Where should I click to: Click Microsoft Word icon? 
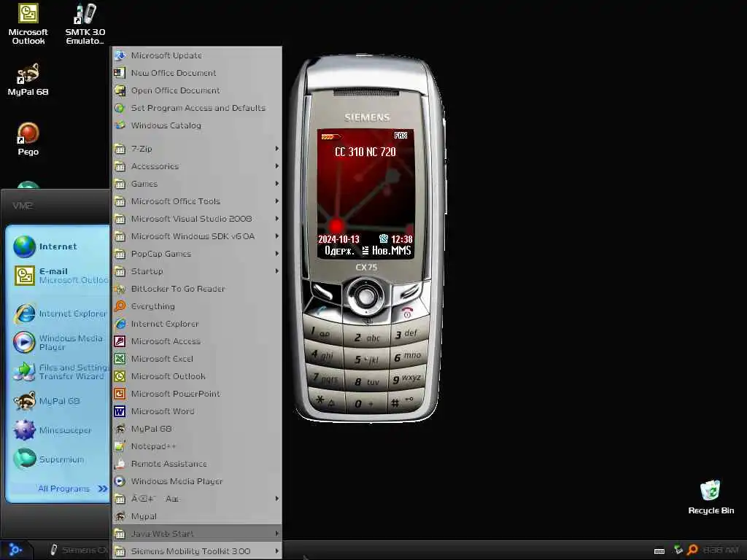coord(120,411)
